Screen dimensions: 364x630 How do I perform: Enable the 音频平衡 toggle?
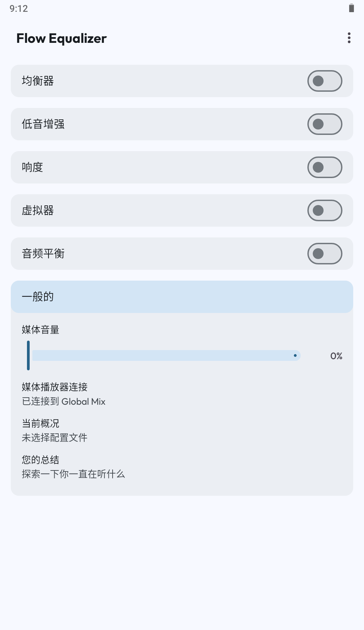pos(325,254)
